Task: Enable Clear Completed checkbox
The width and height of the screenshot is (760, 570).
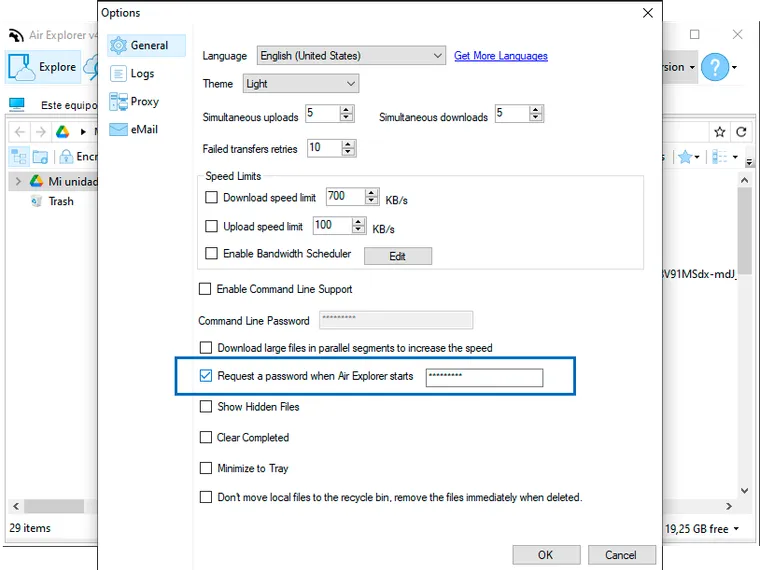Action: tap(206, 437)
